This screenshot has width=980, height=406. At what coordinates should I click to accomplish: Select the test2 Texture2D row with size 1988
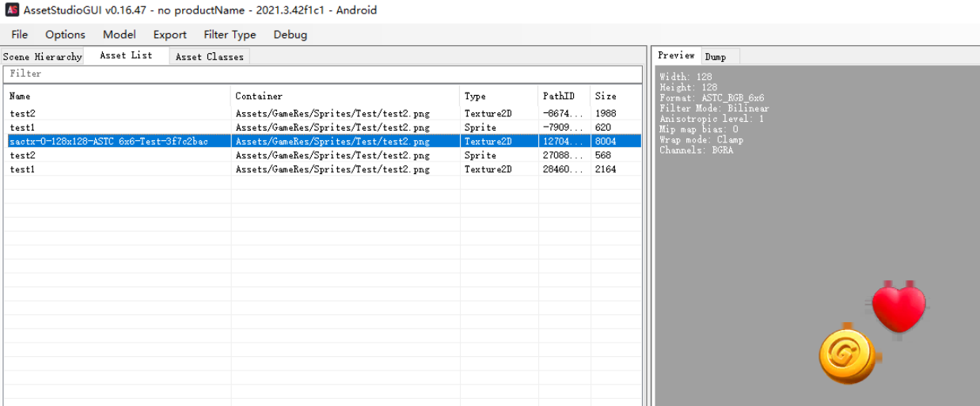[322, 113]
